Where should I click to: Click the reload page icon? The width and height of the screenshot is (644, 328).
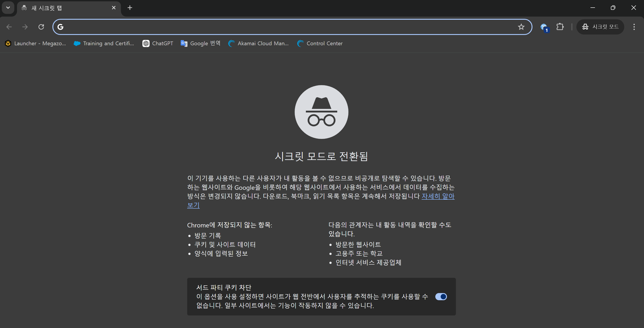coord(41,27)
